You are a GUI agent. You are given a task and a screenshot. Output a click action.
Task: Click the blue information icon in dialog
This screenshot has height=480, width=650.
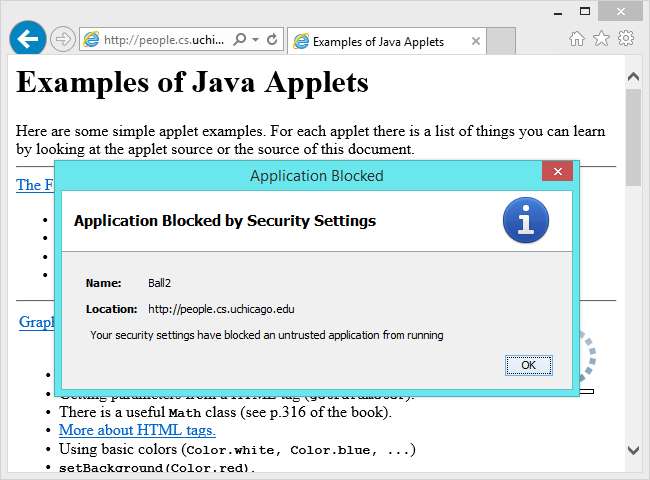pyautogui.click(x=525, y=219)
